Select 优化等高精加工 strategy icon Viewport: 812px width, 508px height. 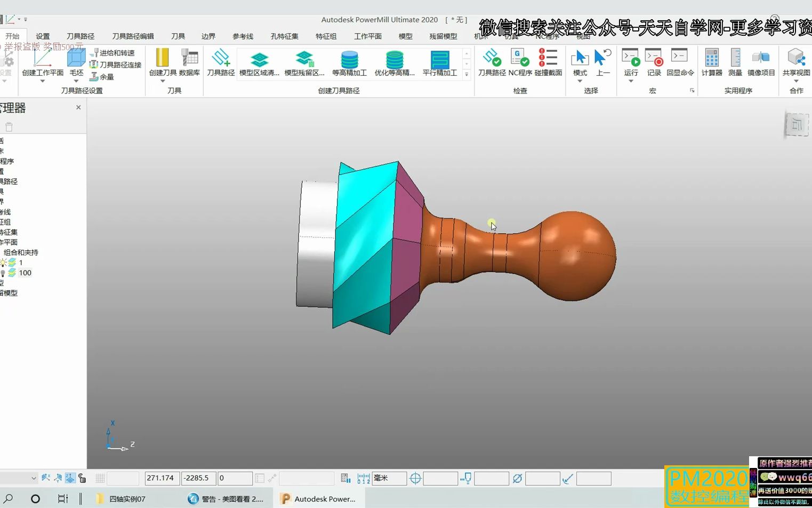395,59
